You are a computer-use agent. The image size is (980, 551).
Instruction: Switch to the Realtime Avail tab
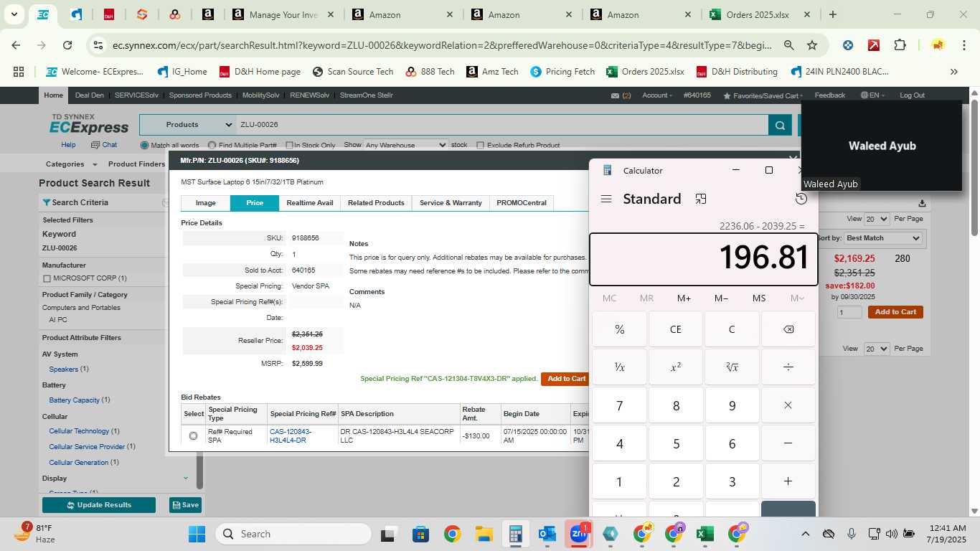click(x=310, y=203)
